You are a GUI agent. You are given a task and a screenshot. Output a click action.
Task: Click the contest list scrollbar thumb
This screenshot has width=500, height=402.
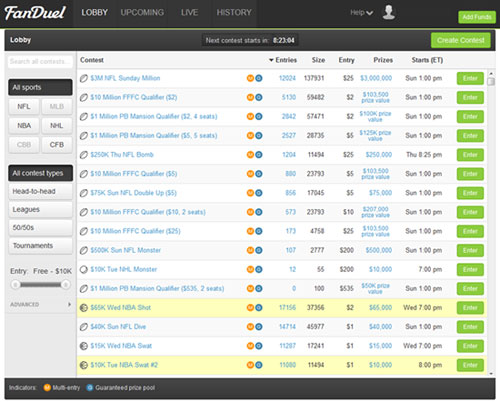tap(491, 81)
